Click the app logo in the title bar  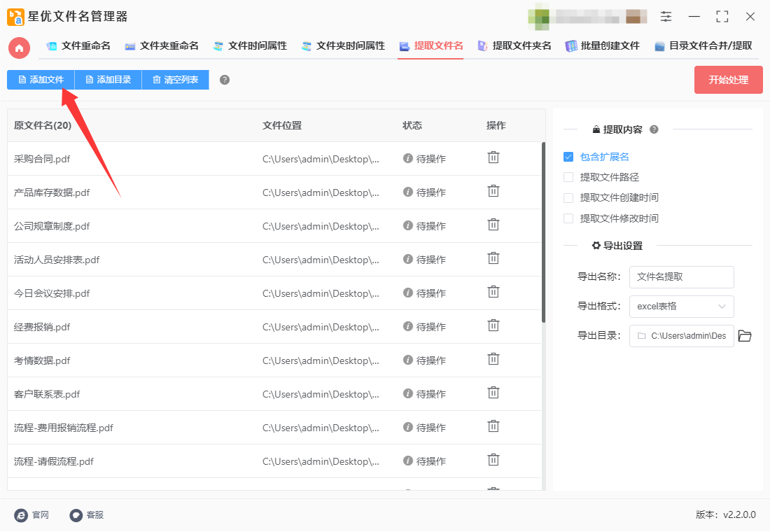point(15,17)
